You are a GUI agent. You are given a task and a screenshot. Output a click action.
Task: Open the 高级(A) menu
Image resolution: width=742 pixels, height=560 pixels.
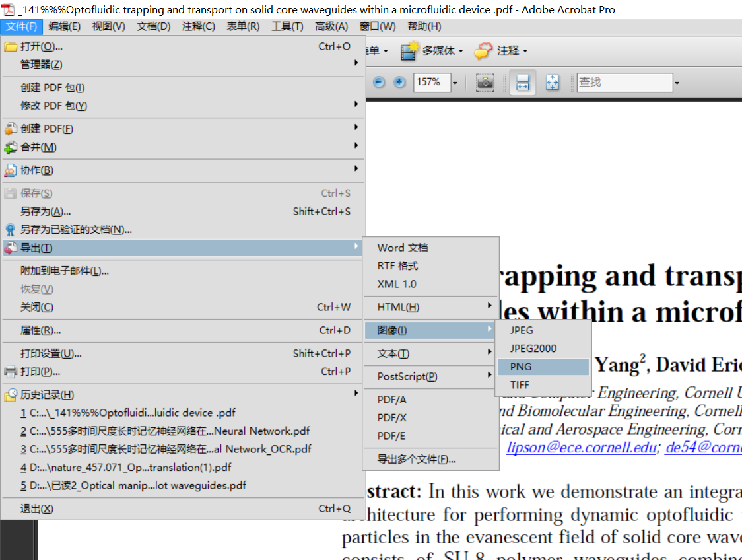click(331, 26)
